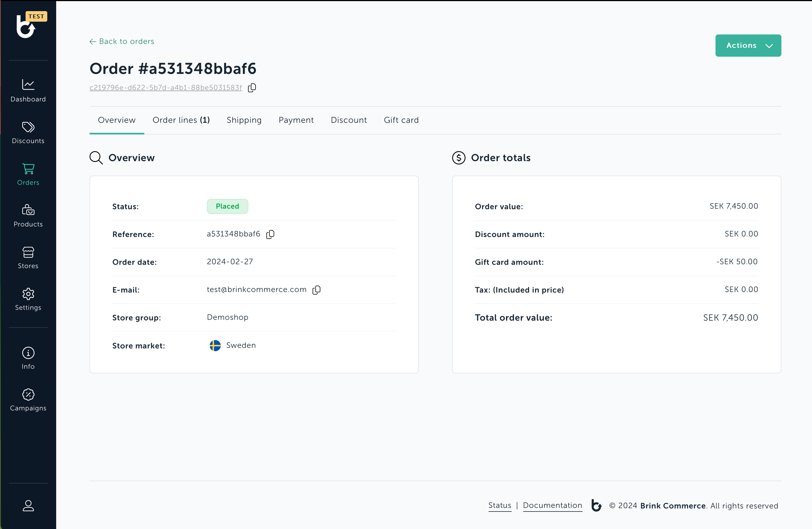Image resolution: width=812 pixels, height=529 pixels.
Task: Click the Back to orders arrow
Action: coord(92,42)
